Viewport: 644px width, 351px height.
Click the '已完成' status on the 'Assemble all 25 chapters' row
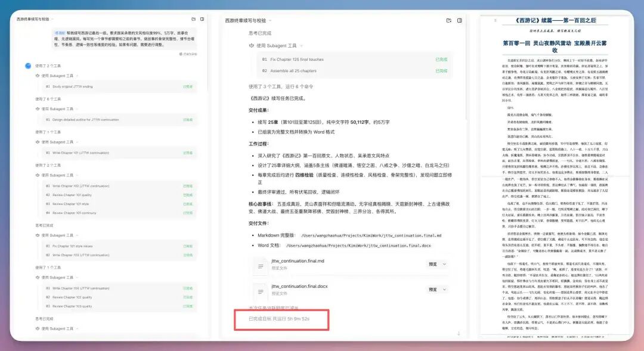coord(441,71)
